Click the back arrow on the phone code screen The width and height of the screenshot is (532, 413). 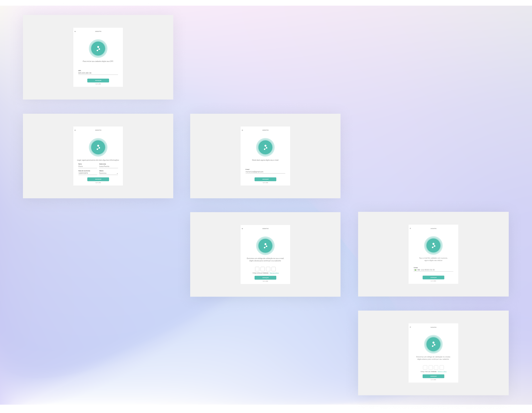[x=410, y=327]
